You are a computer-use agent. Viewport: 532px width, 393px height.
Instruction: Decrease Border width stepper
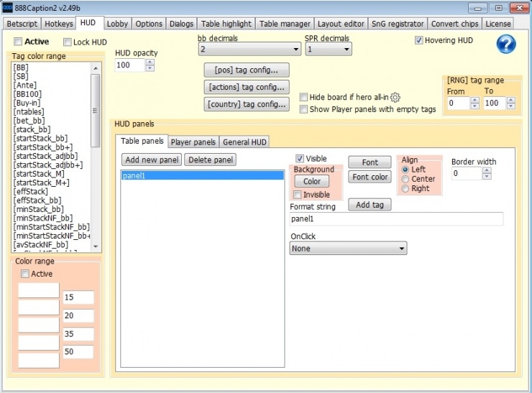coord(487,176)
